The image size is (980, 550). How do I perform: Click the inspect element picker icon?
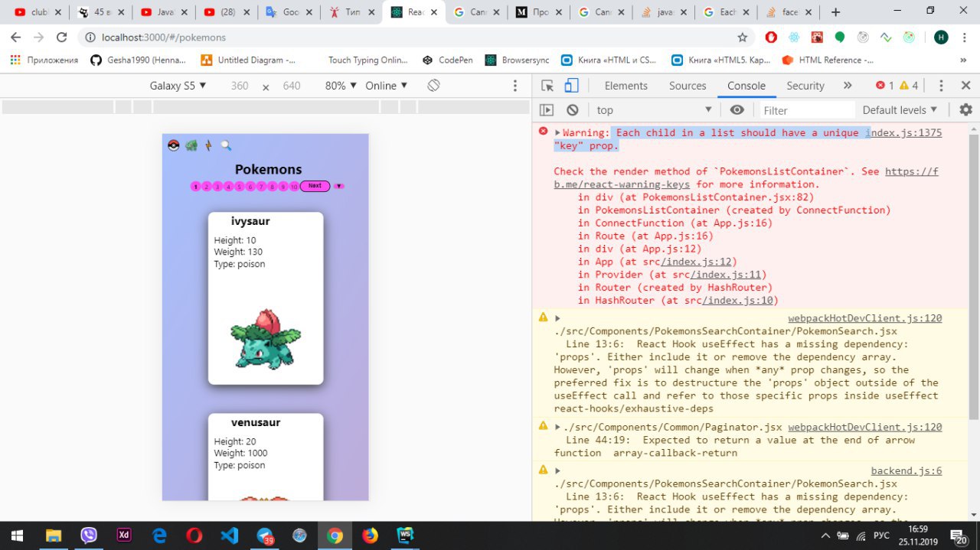pyautogui.click(x=547, y=86)
